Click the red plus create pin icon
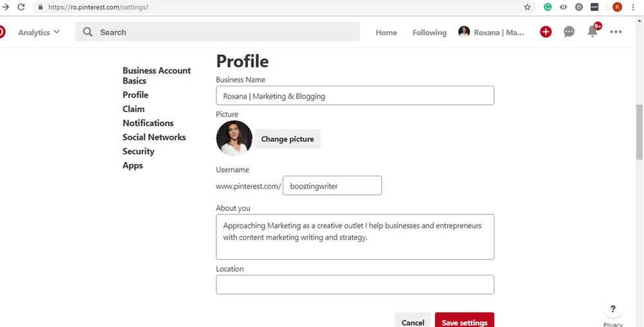 click(545, 32)
